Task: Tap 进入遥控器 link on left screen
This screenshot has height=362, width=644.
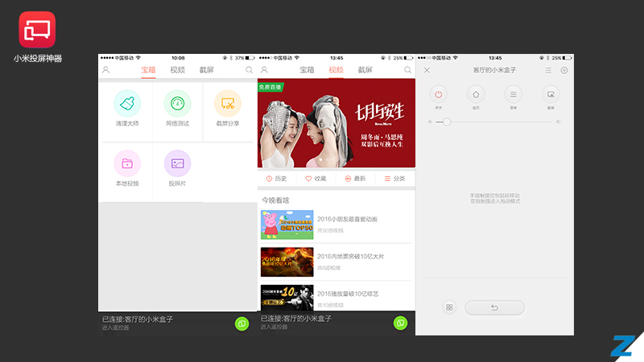Action: coord(115,328)
